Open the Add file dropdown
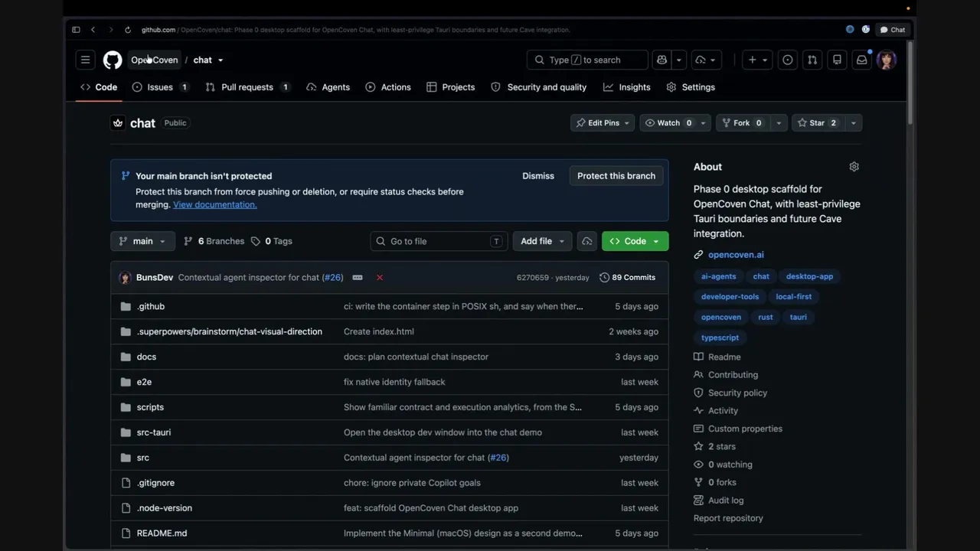 542,241
